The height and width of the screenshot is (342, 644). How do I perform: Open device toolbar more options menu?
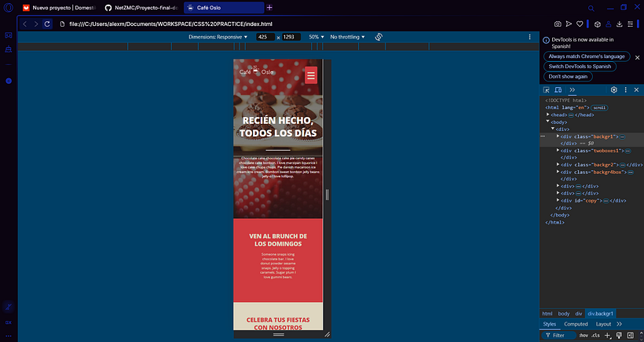(530, 37)
